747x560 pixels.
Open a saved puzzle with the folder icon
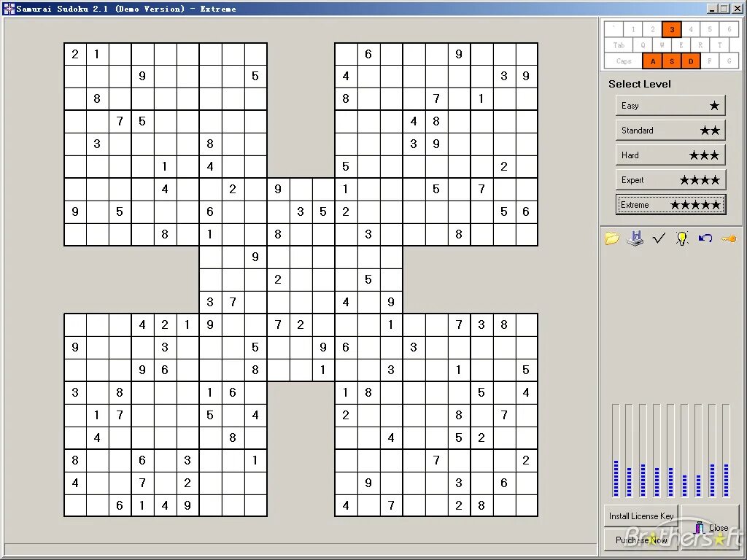(612, 238)
